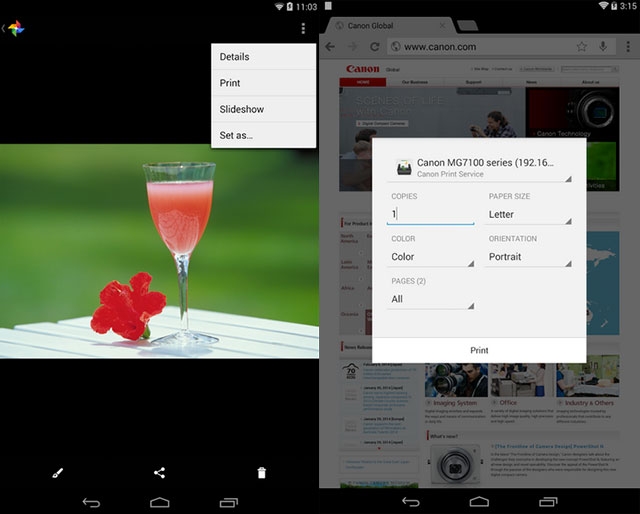Image resolution: width=640 pixels, height=514 pixels.
Task: Expand the Orientation dropdown showing Portrait
Action: (528, 257)
